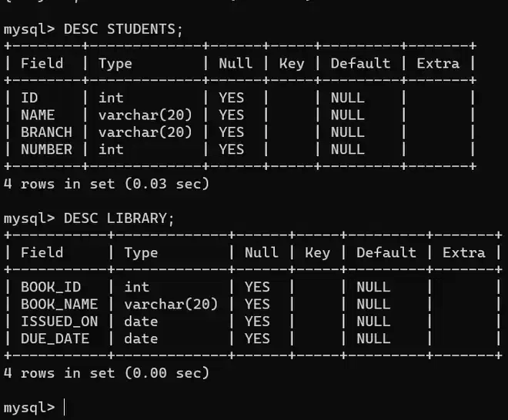
Task: Select the BRANCH field cell
Action: 46,132
